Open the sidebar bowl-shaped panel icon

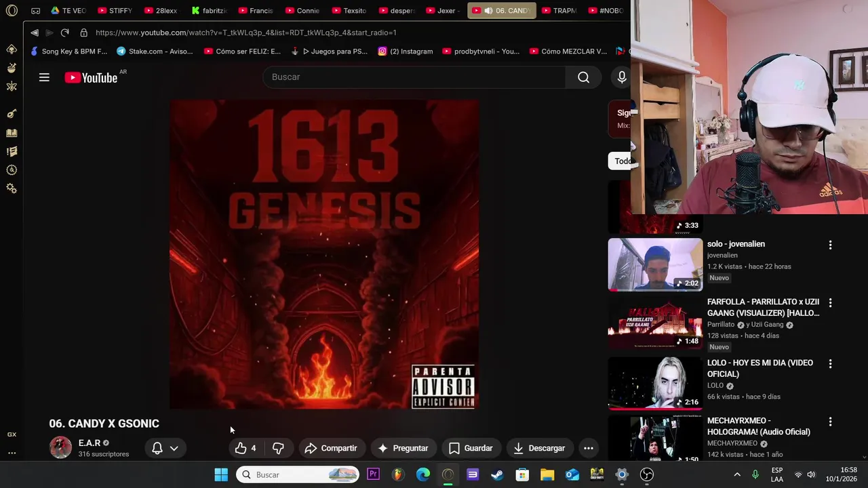(12, 68)
